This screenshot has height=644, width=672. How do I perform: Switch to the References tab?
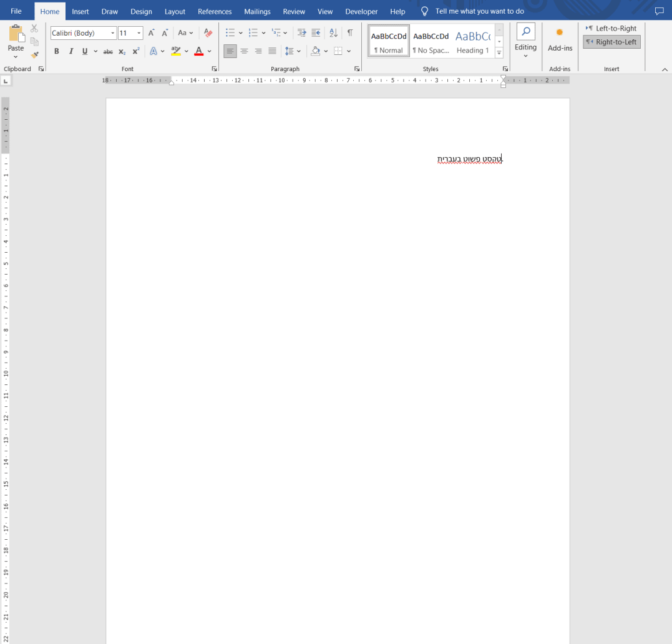tap(215, 12)
